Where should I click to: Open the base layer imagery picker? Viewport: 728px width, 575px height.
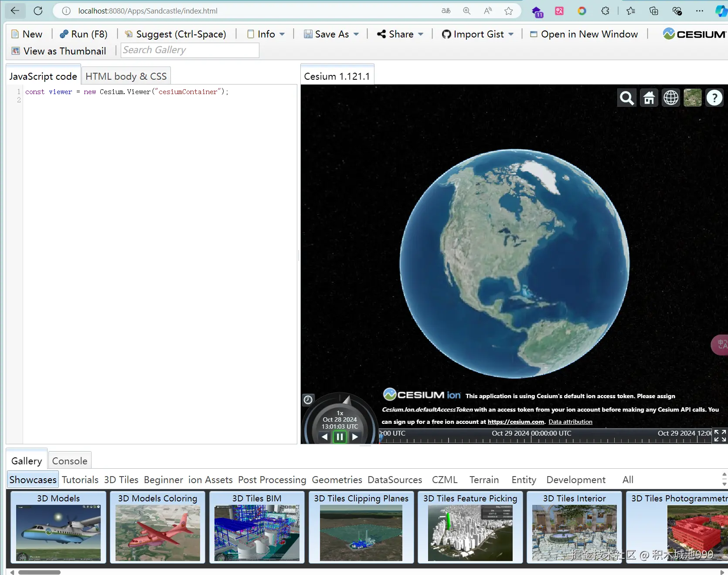pos(693,98)
